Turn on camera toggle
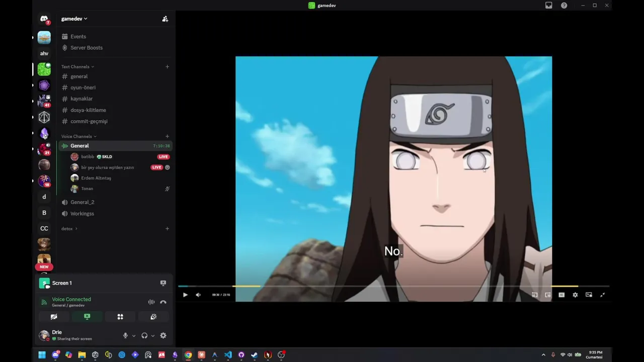The height and width of the screenshot is (362, 644). (x=54, y=317)
